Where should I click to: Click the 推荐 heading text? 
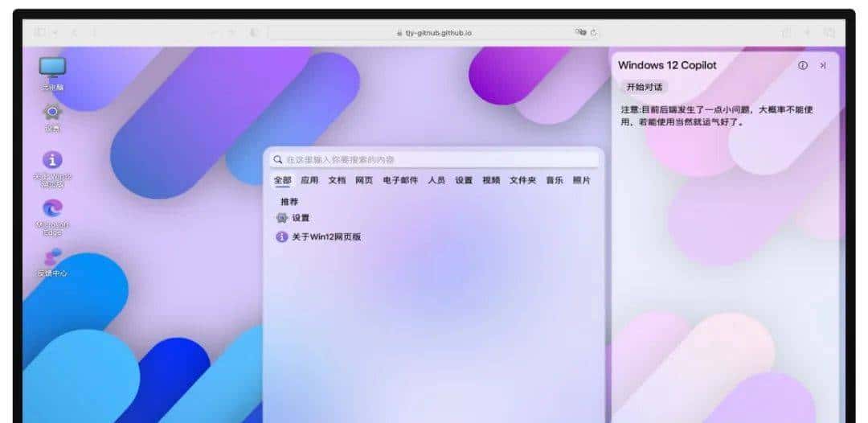[x=289, y=202]
